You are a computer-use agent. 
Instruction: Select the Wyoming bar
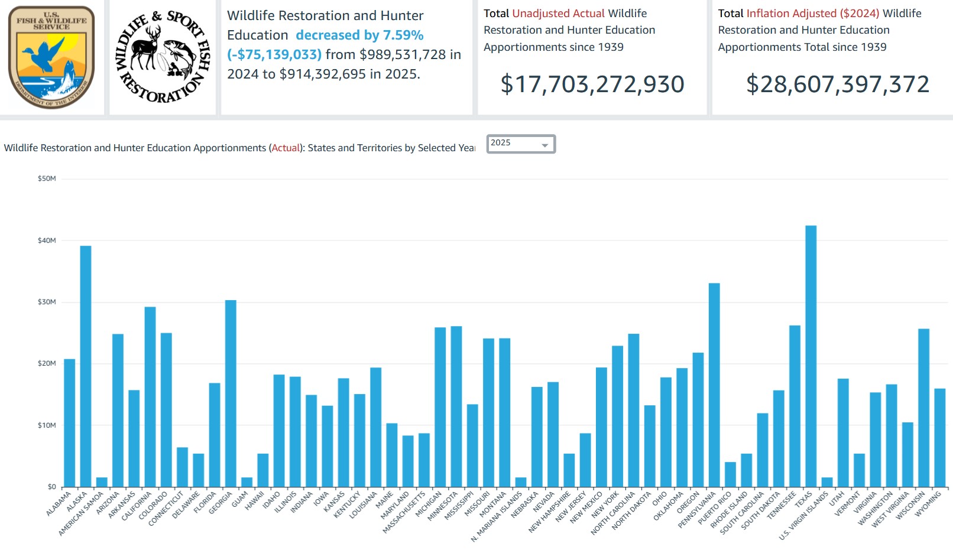coord(939,438)
